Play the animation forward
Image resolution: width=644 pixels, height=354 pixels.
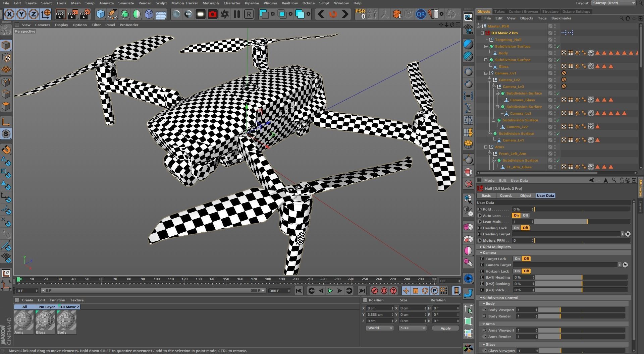330,291
